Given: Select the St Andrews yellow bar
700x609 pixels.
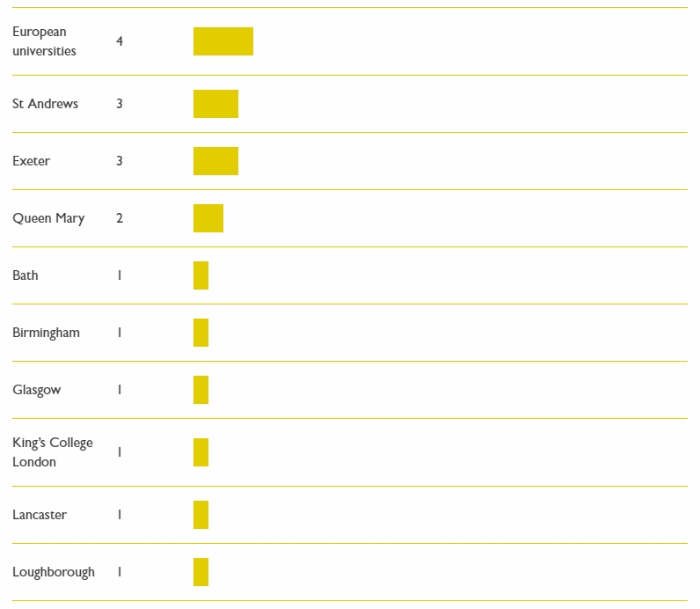Looking at the screenshot, I should [215, 104].
